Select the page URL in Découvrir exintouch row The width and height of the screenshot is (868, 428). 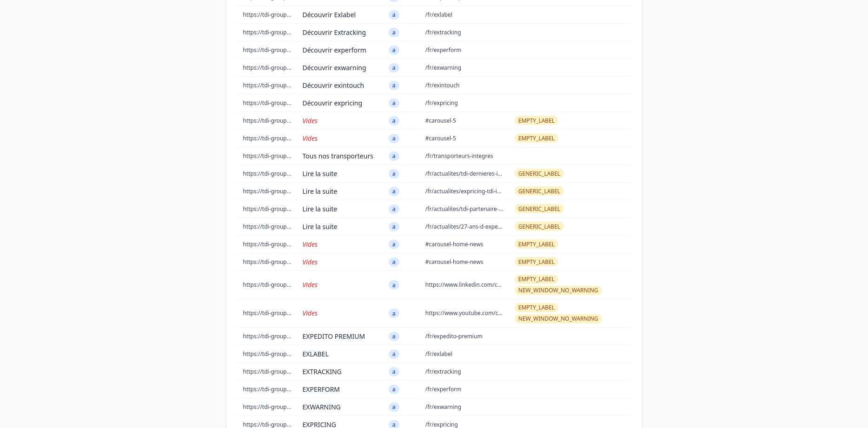tap(267, 86)
